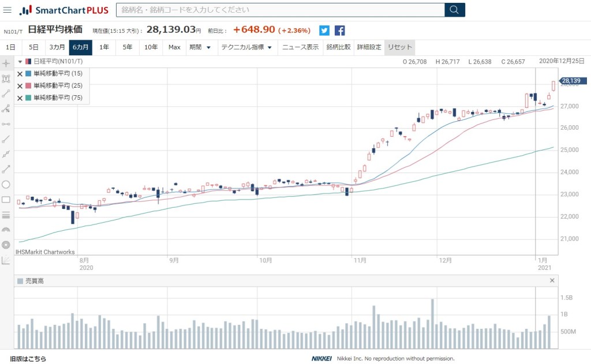
Task: Select the ellipse drawing tool
Action: point(6,185)
